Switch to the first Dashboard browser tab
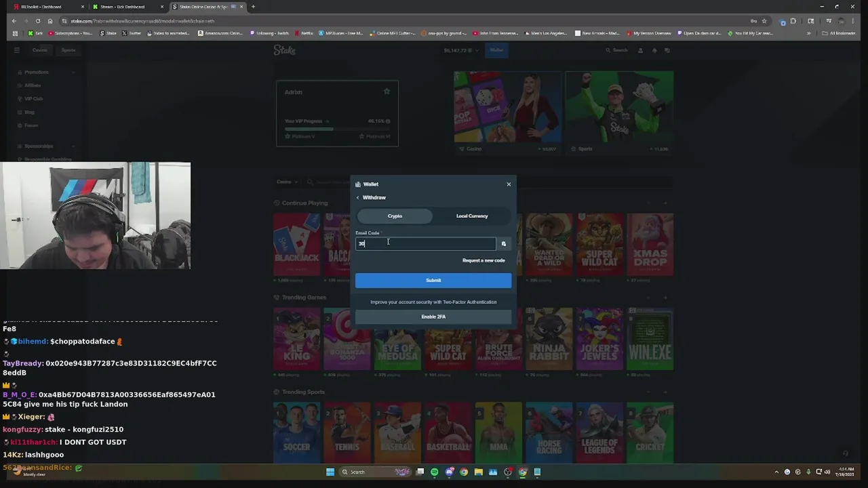 (47, 7)
